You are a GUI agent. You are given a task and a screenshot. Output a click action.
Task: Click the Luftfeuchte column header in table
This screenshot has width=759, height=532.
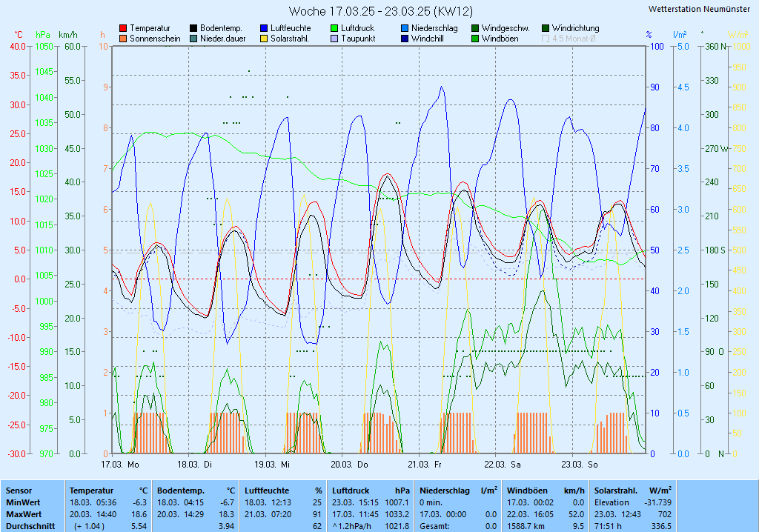(267, 491)
